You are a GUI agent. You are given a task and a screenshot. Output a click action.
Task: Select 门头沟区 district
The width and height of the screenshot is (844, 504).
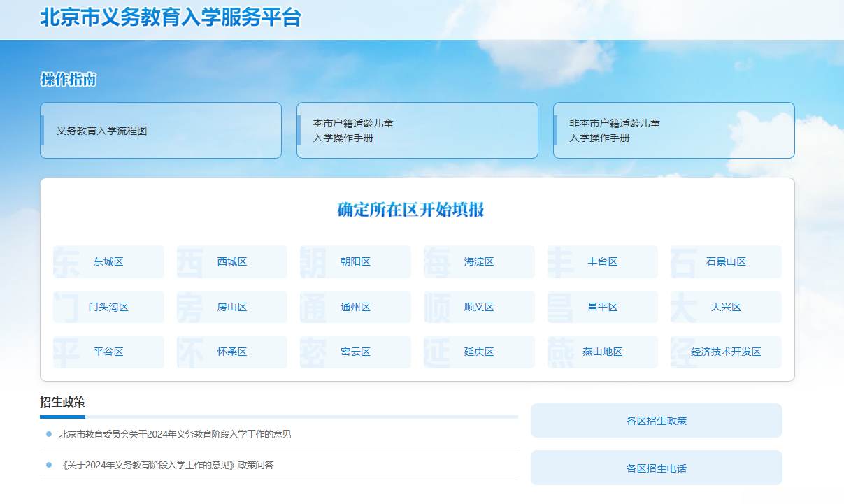[108, 307]
